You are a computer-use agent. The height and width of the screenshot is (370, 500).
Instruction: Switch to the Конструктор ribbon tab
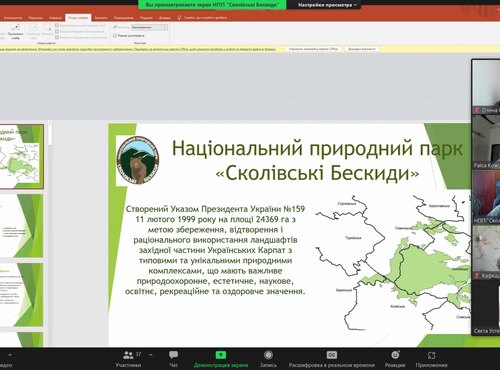(x=13, y=18)
